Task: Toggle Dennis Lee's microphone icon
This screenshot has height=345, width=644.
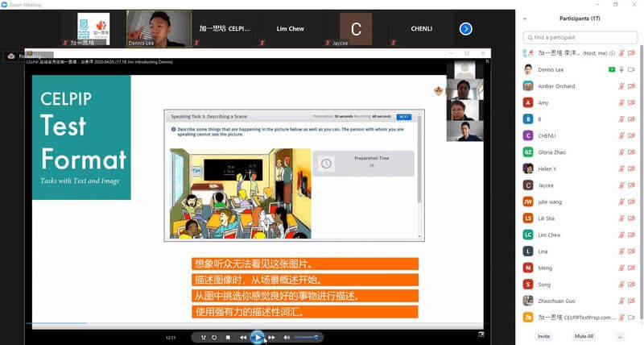Action: (x=621, y=69)
